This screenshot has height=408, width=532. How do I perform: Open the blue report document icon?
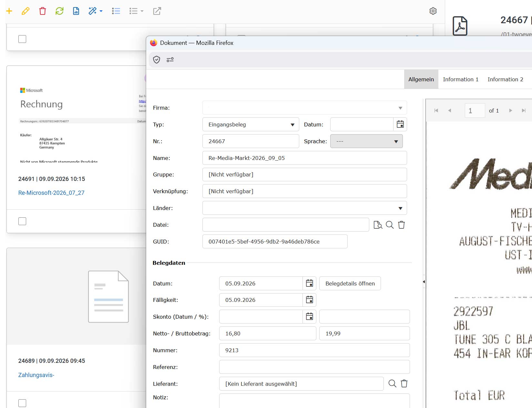[76, 11]
